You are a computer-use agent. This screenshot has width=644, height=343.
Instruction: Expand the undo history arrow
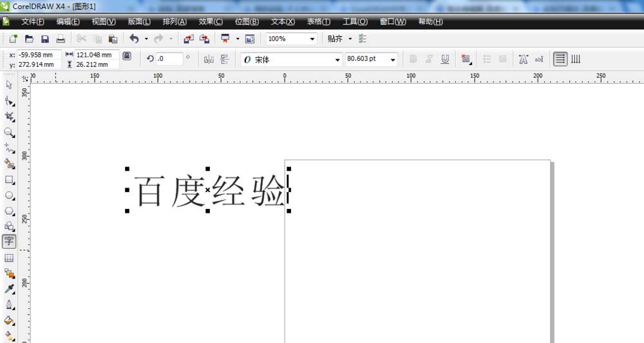146,39
